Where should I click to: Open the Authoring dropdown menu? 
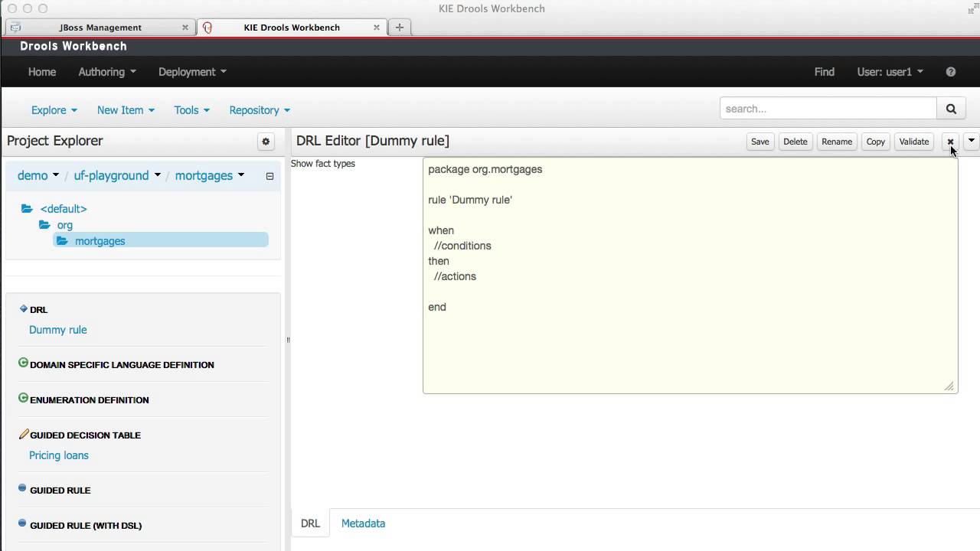click(x=107, y=72)
